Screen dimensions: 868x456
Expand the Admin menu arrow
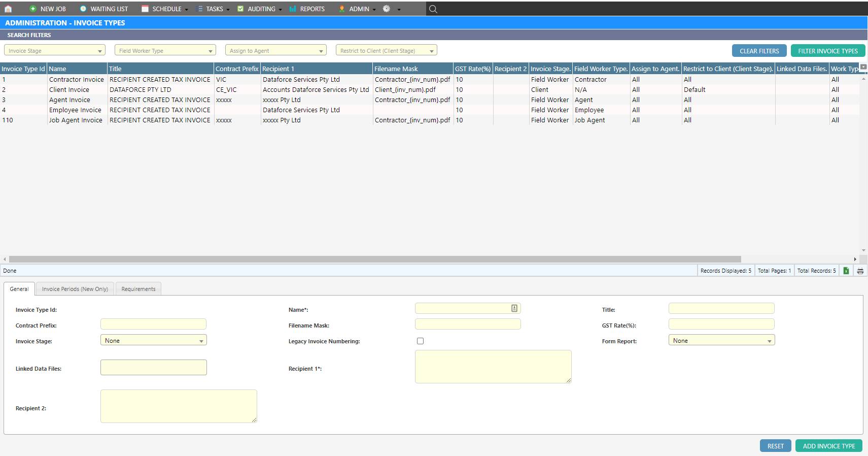374,10
